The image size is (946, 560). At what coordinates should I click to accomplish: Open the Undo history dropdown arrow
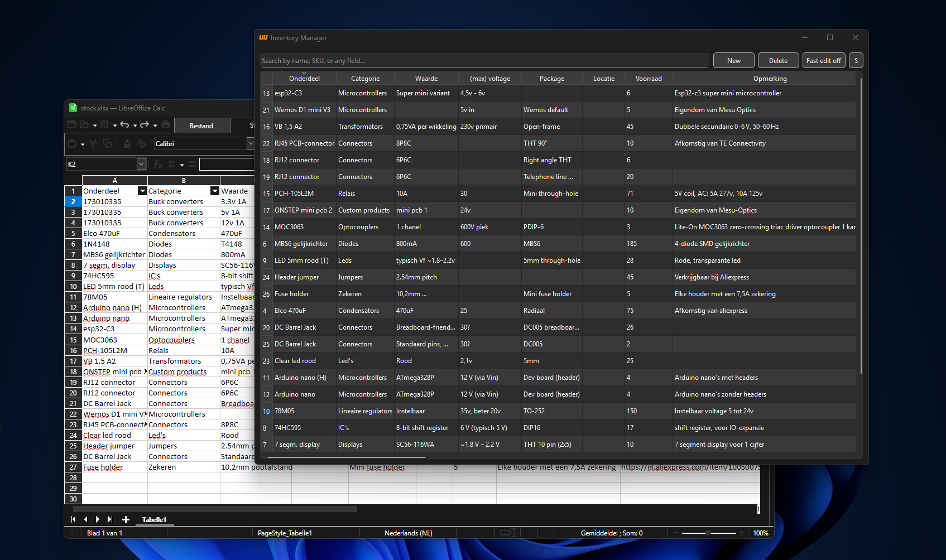[135, 125]
